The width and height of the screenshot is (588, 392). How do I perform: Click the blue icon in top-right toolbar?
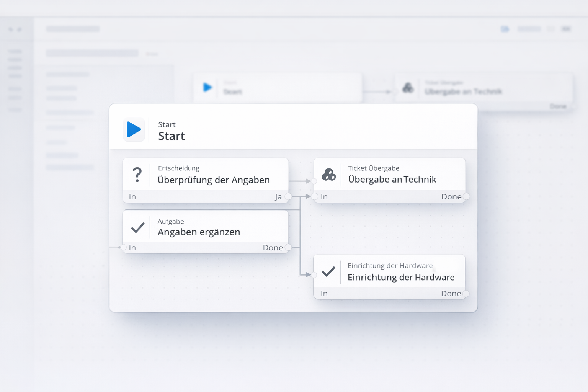(x=505, y=29)
